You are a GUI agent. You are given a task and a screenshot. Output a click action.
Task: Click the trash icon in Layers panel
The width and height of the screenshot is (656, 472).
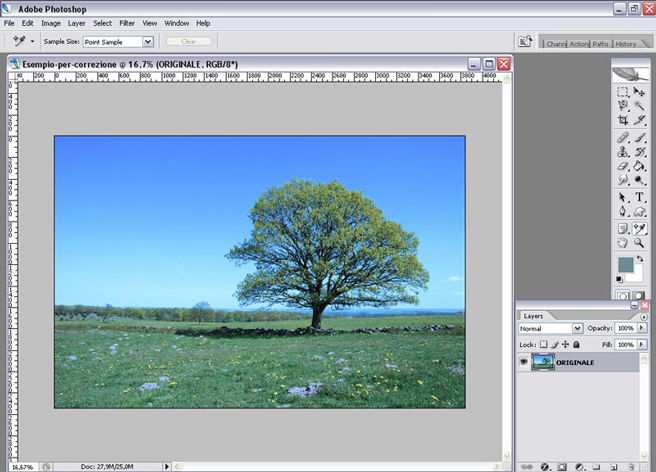[631, 466]
